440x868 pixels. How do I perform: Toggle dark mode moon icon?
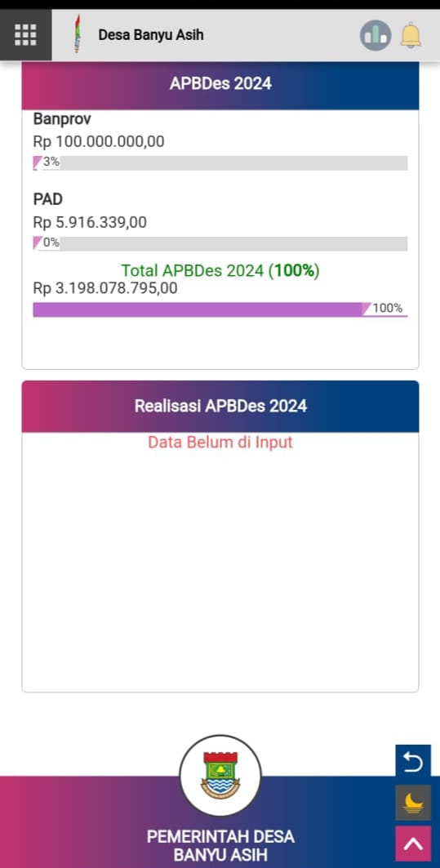coord(413,803)
